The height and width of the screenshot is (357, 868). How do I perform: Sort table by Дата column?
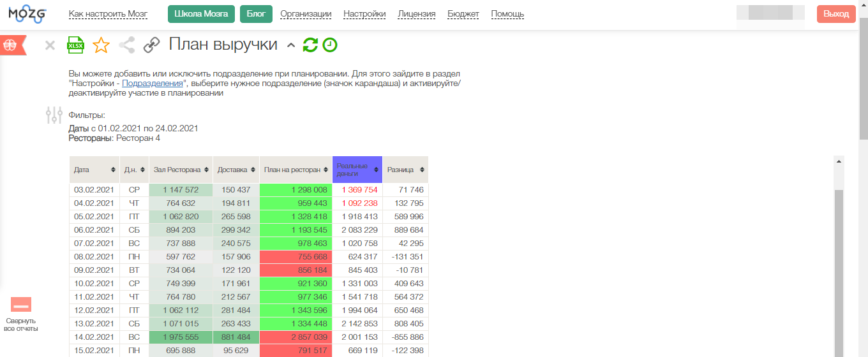(94, 170)
